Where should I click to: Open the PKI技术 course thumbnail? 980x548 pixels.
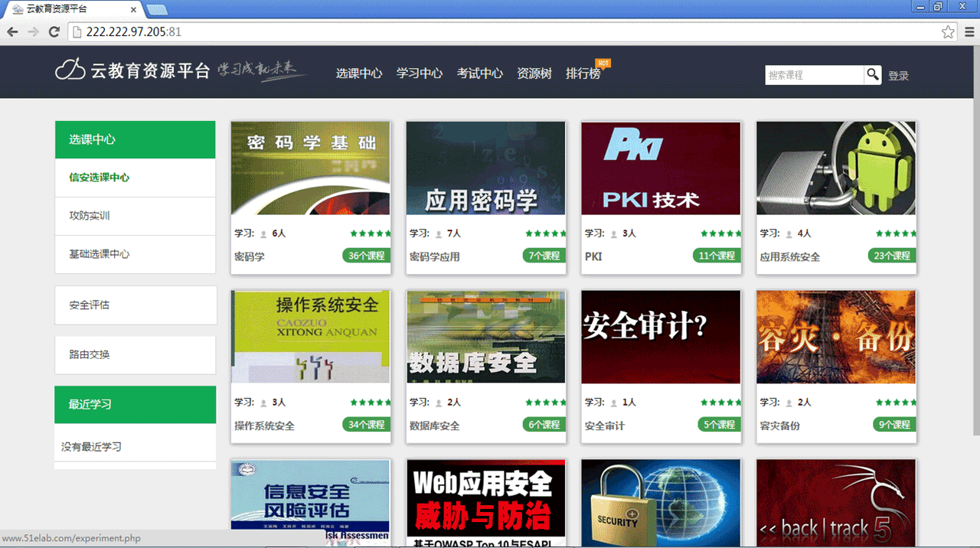pyautogui.click(x=661, y=168)
